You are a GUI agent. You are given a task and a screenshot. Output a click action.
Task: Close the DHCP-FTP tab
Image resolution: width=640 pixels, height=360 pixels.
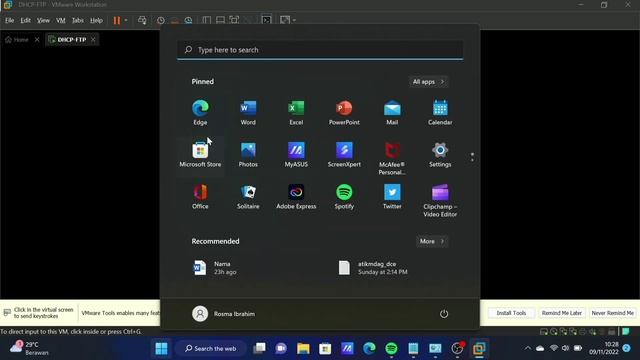[x=93, y=40]
